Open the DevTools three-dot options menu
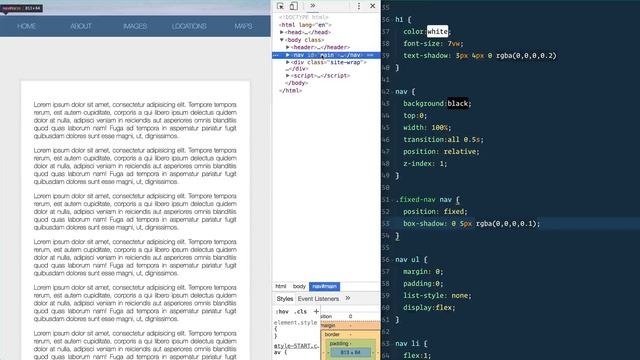Image resolution: width=640 pixels, height=360 pixels. click(359, 6)
